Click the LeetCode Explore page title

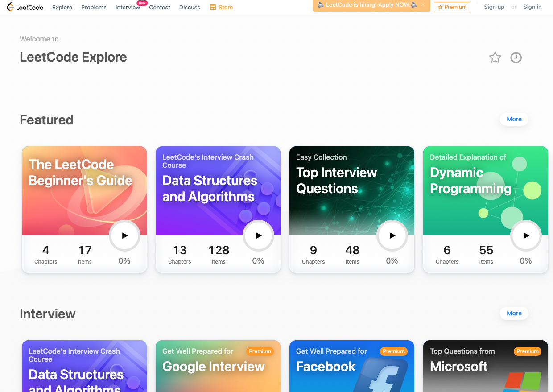[x=73, y=57]
